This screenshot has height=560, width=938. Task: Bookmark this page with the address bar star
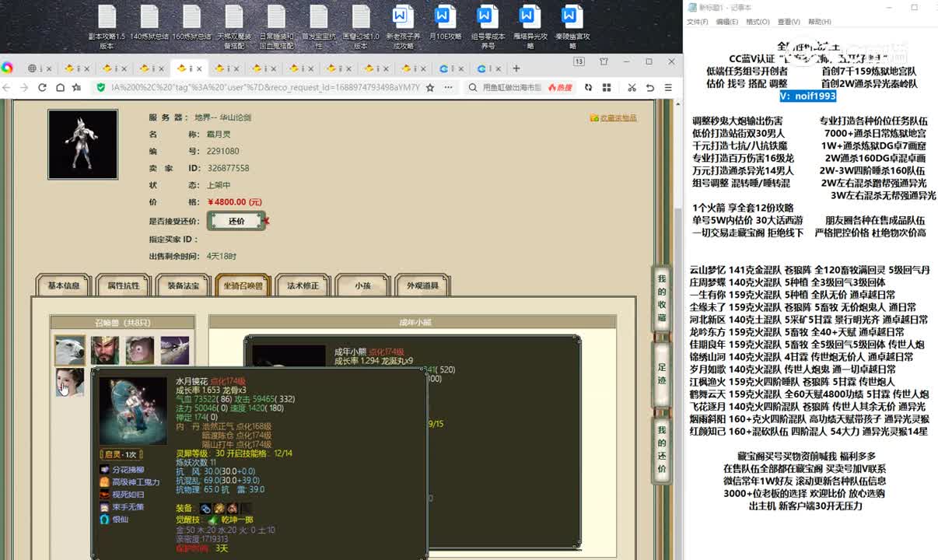pos(430,88)
